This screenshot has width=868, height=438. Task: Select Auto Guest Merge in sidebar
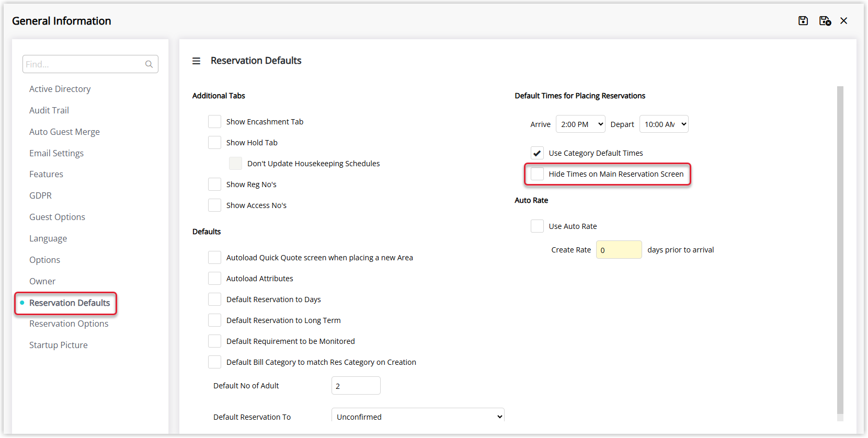pos(64,132)
